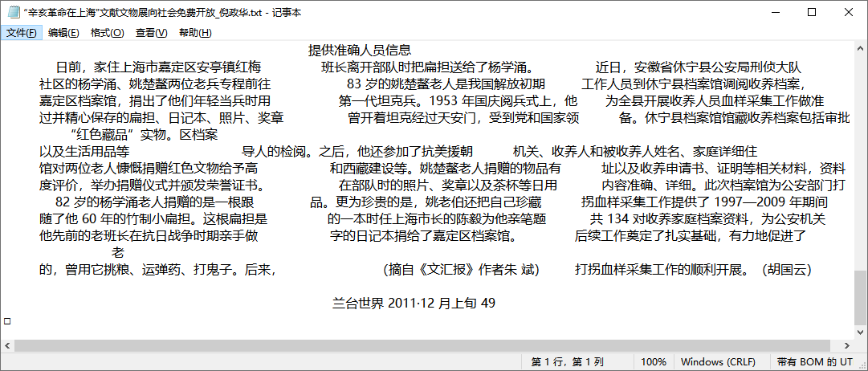This screenshot has height=371, width=868.
Task: Click the text 第一代坦克兵。1953 年国庆阅兵式上，他
Action: [458, 101]
